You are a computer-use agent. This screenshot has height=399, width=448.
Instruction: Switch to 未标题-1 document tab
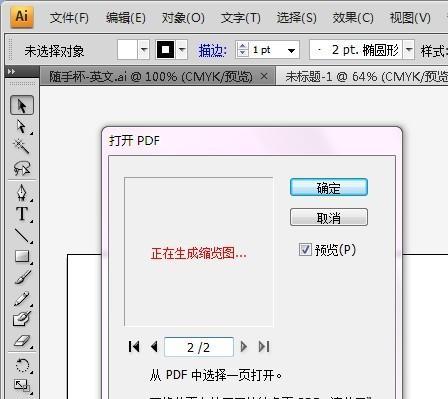363,77
